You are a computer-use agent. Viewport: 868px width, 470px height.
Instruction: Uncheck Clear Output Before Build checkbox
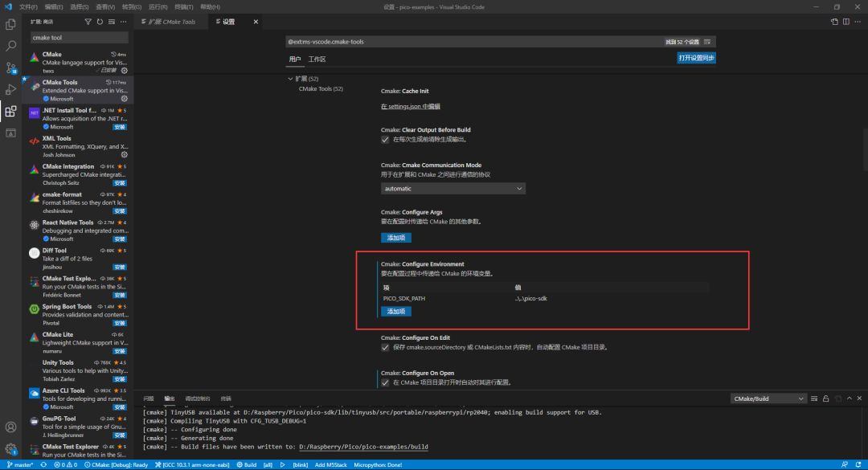(385, 139)
